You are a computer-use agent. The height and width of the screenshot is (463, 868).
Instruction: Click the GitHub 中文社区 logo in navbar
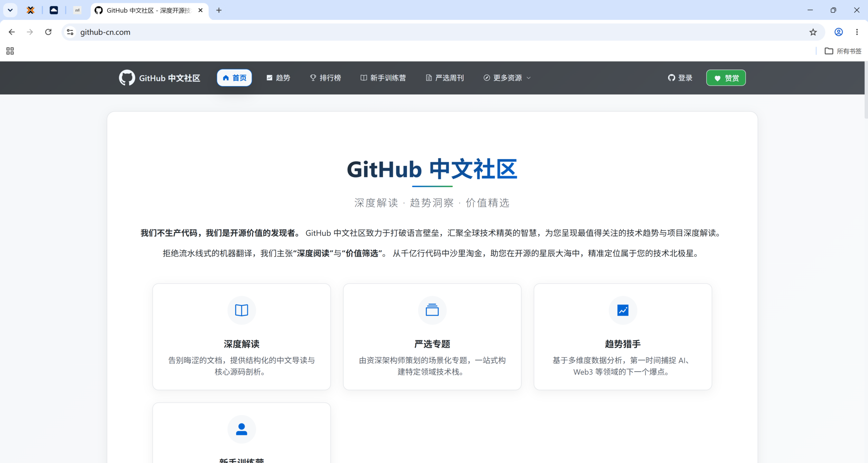click(159, 78)
